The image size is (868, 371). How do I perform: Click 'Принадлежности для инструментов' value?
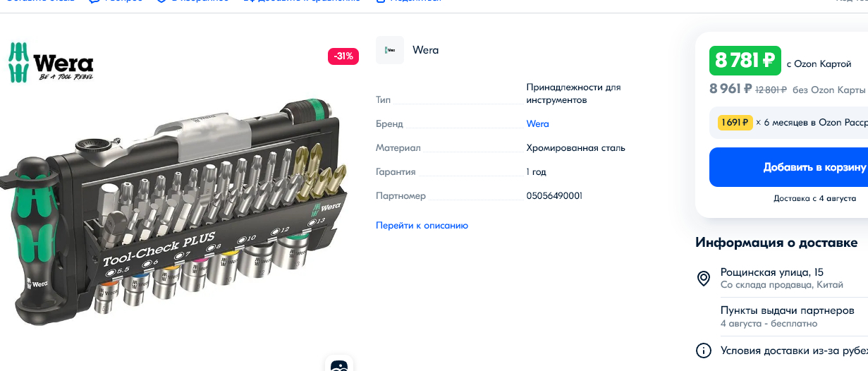click(573, 94)
